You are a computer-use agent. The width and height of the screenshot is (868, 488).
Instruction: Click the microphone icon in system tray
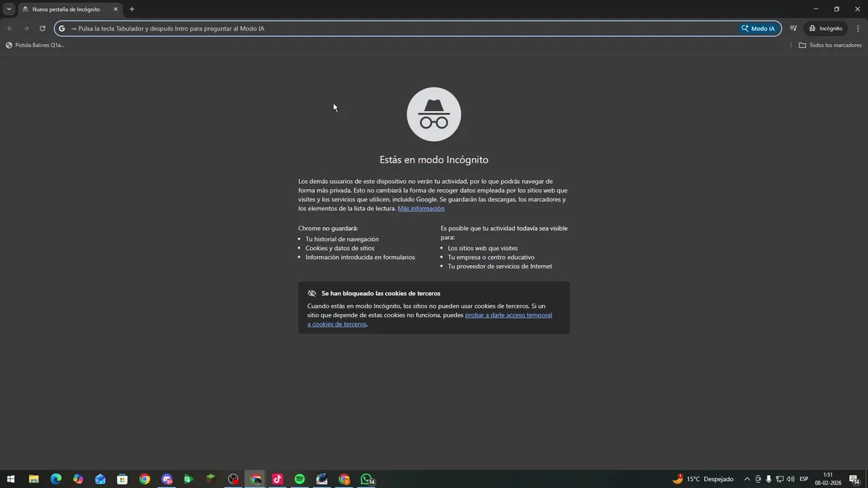pyautogui.click(x=768, y=479)
